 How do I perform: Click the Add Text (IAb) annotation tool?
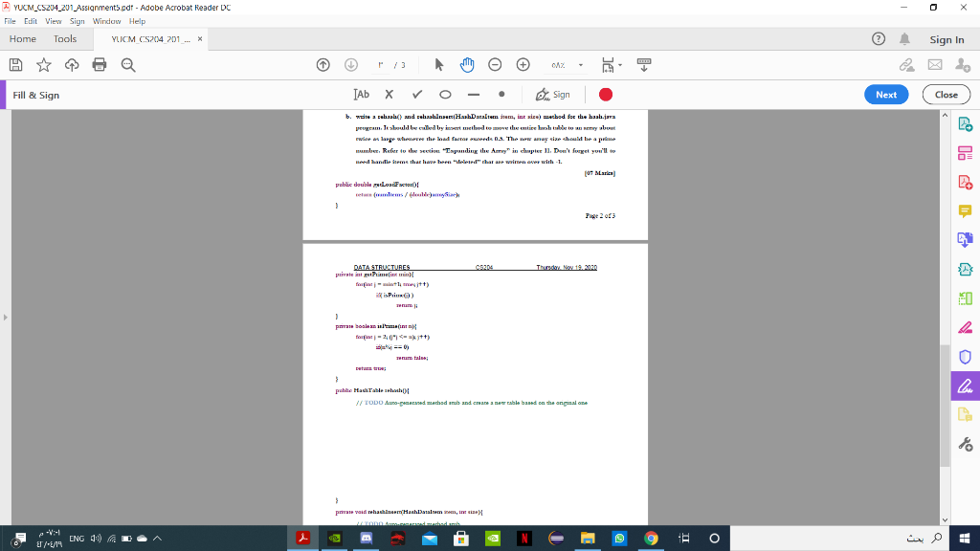pos(360,94)
